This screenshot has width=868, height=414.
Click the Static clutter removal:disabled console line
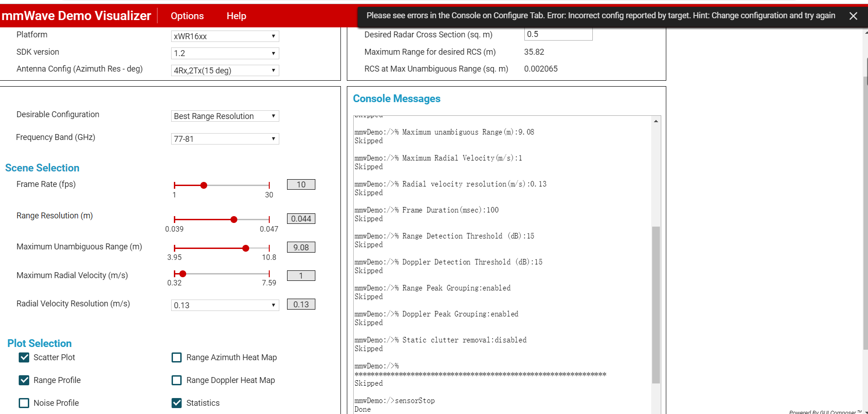[x=441, y=340]
